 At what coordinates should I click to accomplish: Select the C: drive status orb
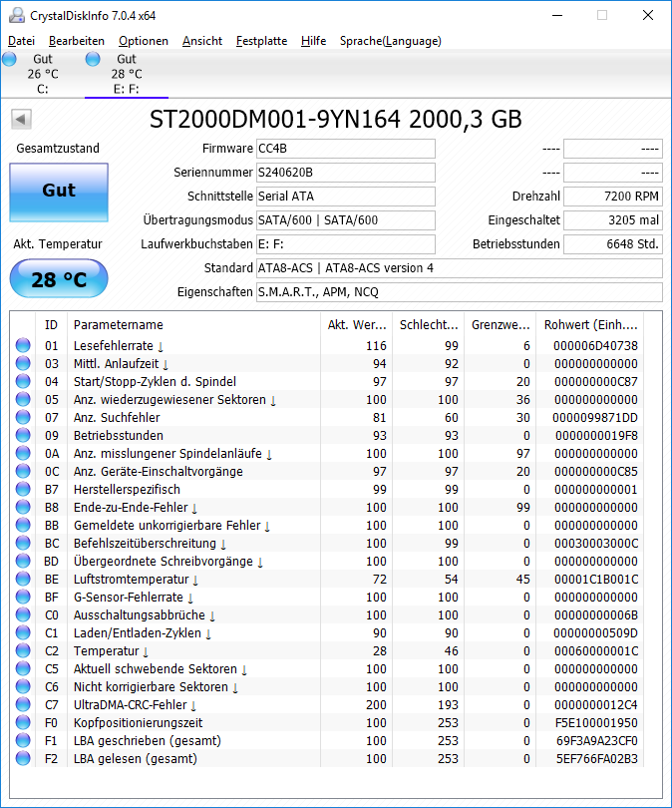point(9,59)
